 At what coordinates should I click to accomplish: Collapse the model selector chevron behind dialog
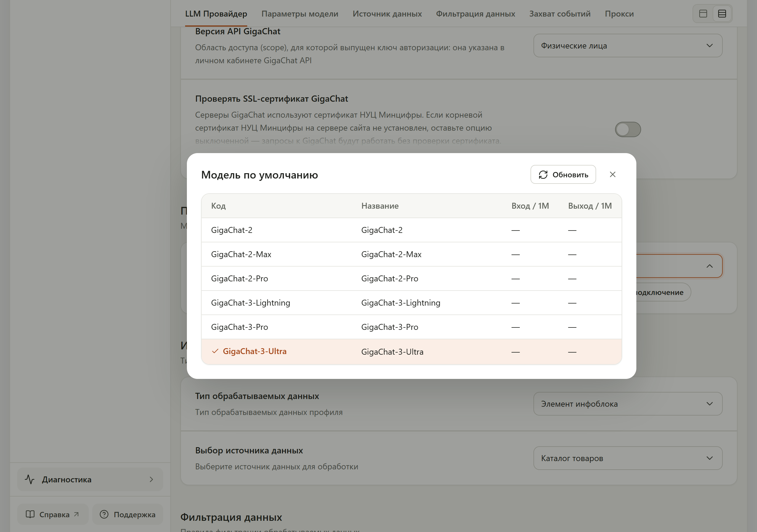tap(709, 266)
